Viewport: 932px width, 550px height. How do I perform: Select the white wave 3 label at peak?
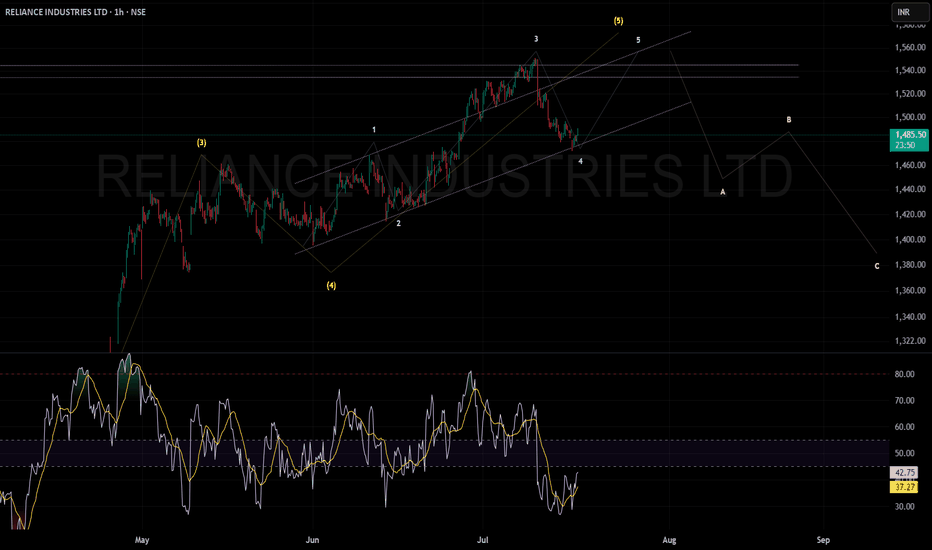tap(536, 39)
